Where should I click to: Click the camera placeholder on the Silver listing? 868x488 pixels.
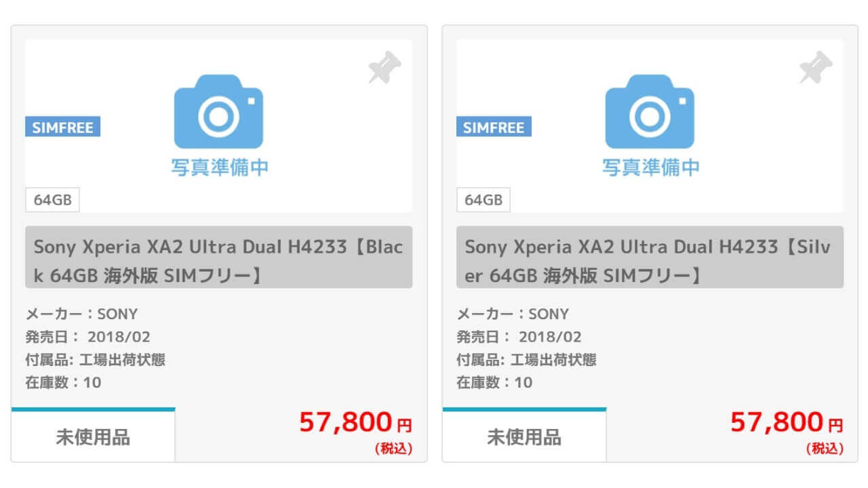click(x=650, y=111)
